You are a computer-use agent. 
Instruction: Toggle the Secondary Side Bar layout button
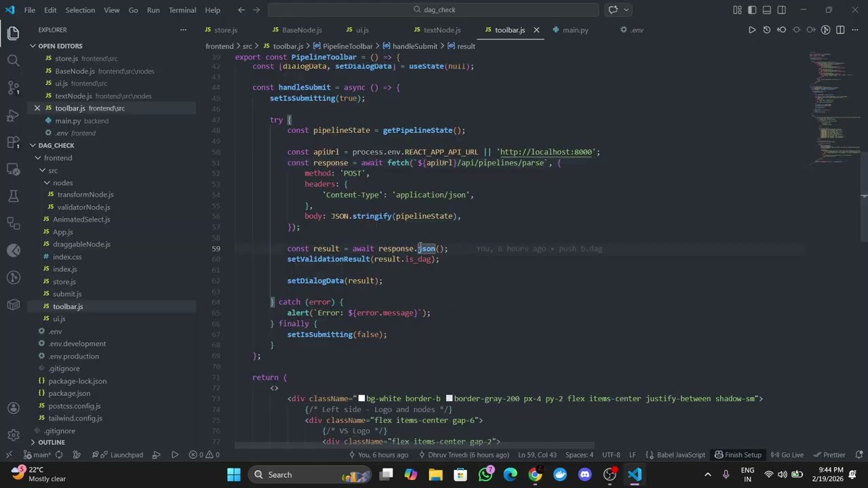tap(782, 10)
